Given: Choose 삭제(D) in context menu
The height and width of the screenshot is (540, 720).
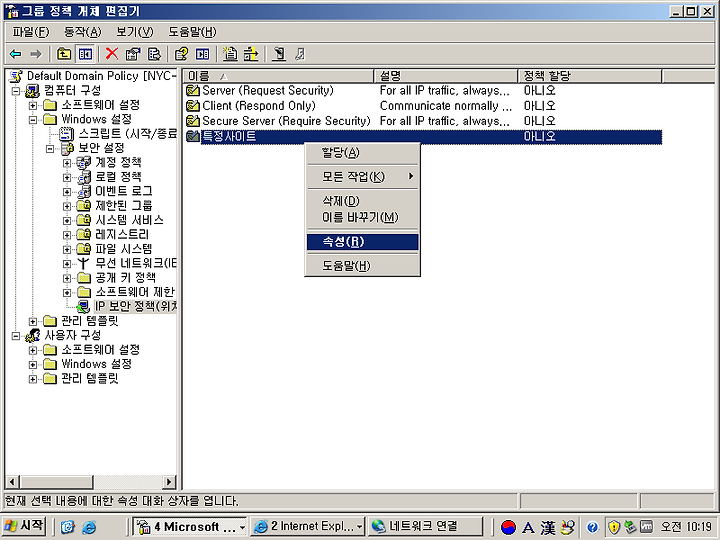Looking at the screenshot, I should (x=362, y=201).
